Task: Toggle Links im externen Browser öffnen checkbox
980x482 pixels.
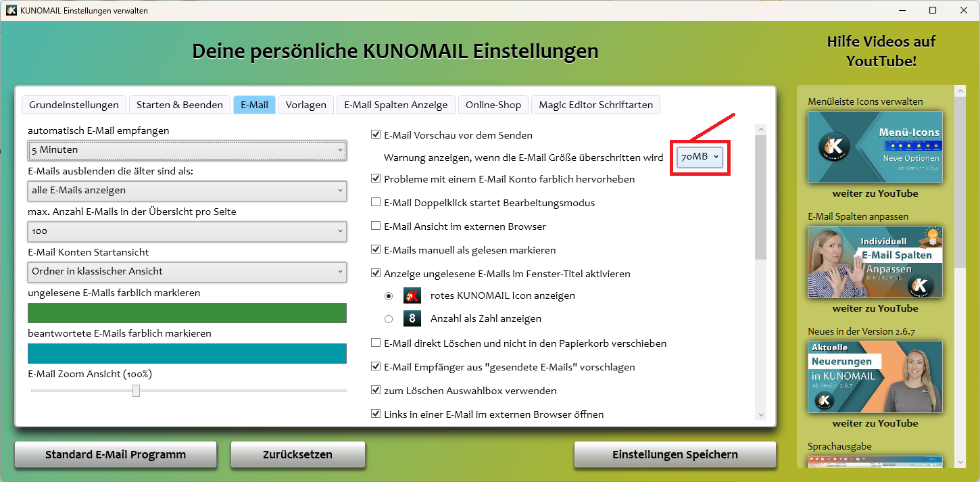Action: point(376,414)
